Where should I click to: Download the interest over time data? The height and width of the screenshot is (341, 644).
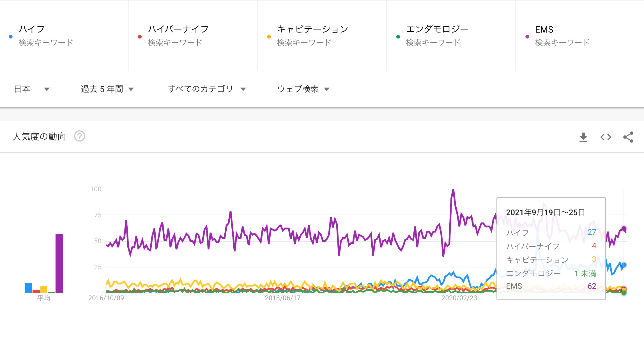pos(583,137)
